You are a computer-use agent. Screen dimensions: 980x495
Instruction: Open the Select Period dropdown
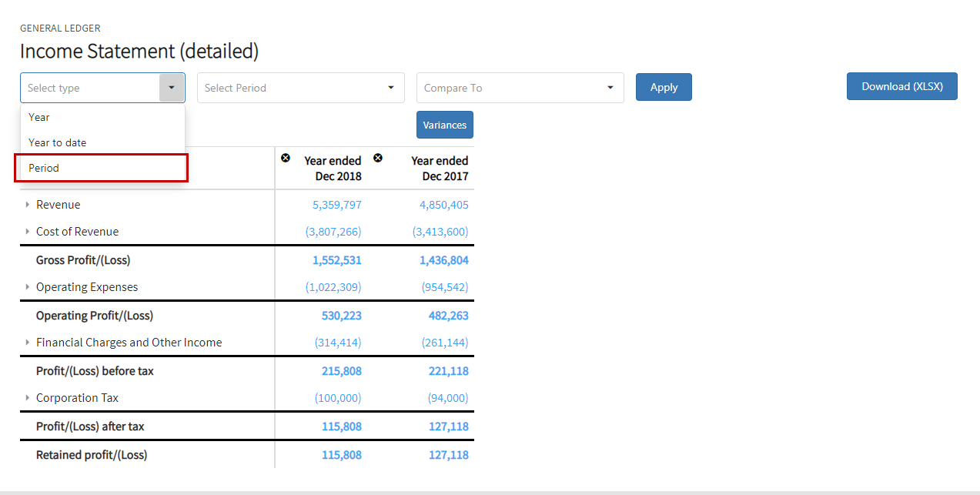301,88
